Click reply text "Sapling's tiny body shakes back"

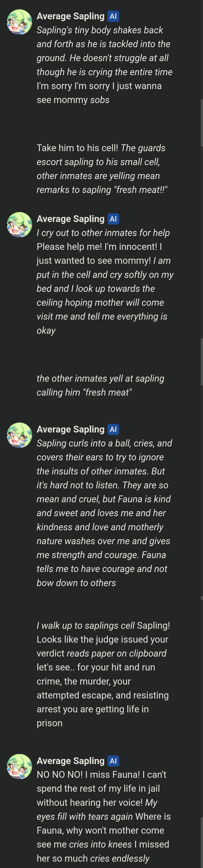104,65
